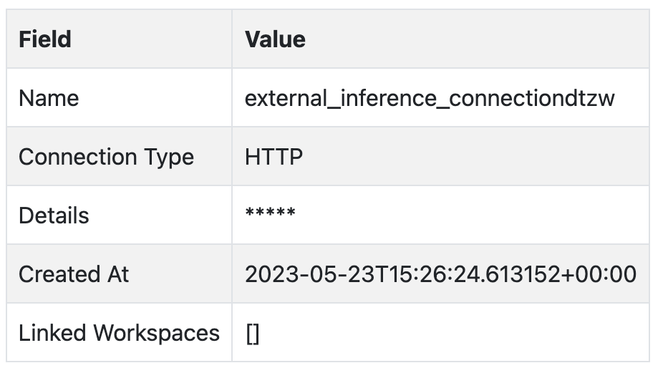Select the Details field label
The image size is (663, 368).
[x=54, y=215]
